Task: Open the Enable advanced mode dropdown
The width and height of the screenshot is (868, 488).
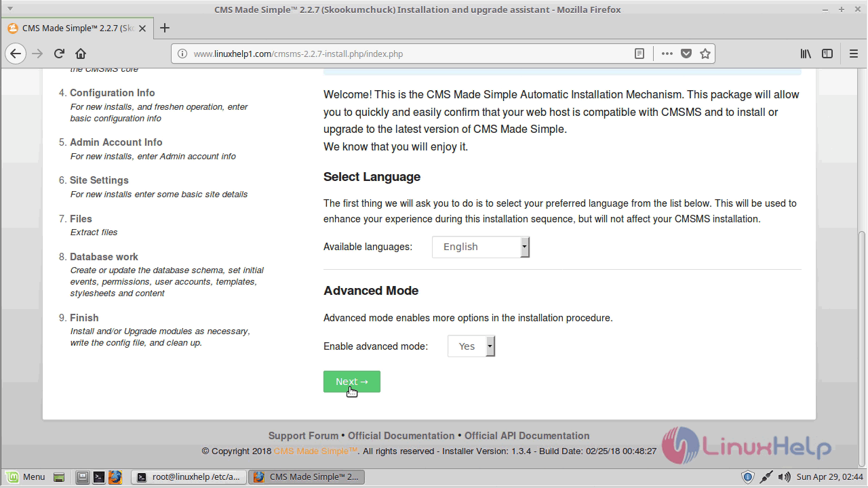Action: click(471, 346)
